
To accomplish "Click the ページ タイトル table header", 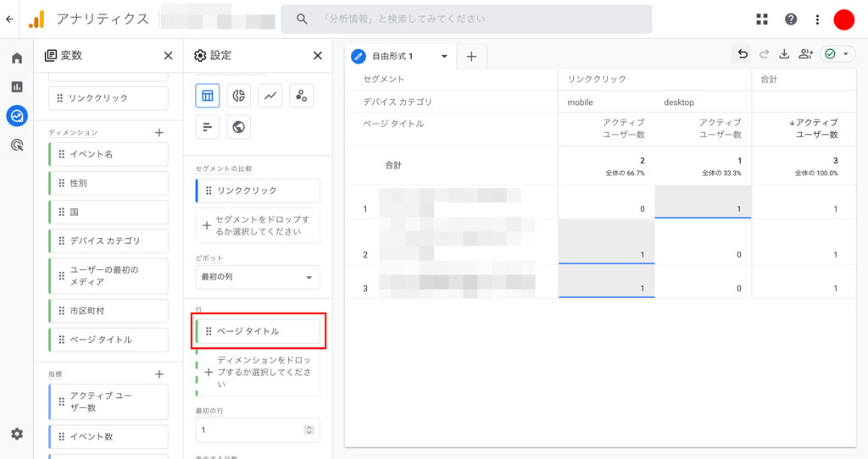I will pyautogui.click(x=393, y=124).
